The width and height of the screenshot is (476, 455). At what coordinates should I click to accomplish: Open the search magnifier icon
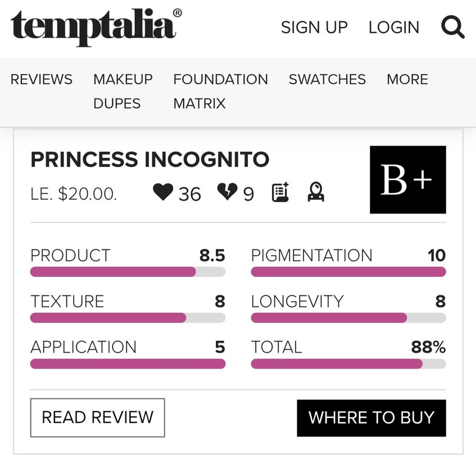(452, 27)
